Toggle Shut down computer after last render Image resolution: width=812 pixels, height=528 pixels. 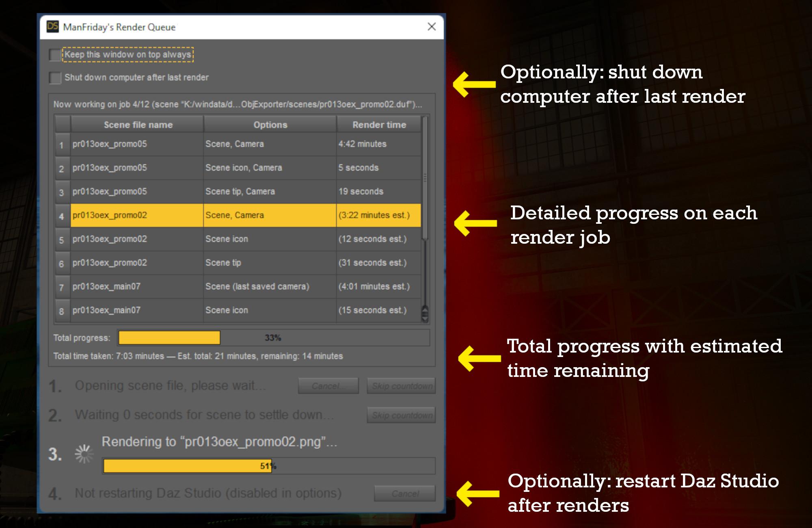point(55,77)
